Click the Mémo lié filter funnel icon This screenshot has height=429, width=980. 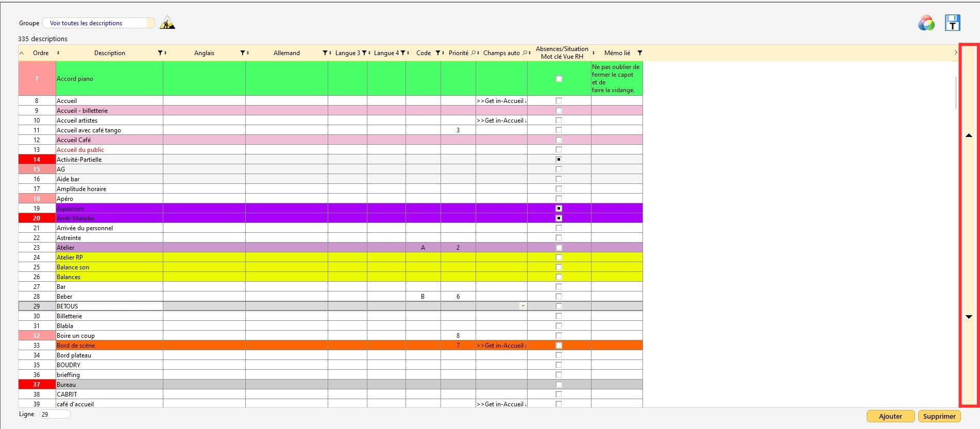click(x=640, y=53)
